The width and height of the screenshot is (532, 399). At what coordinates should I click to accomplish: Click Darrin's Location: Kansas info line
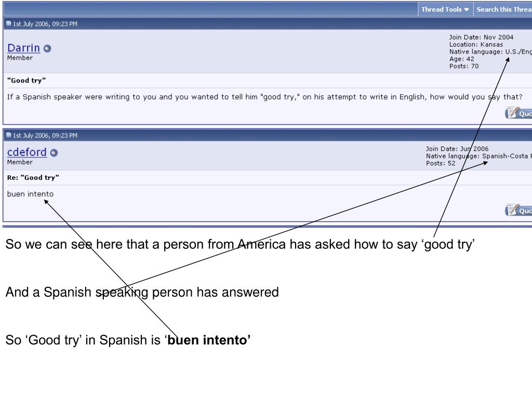coord(476,45)
